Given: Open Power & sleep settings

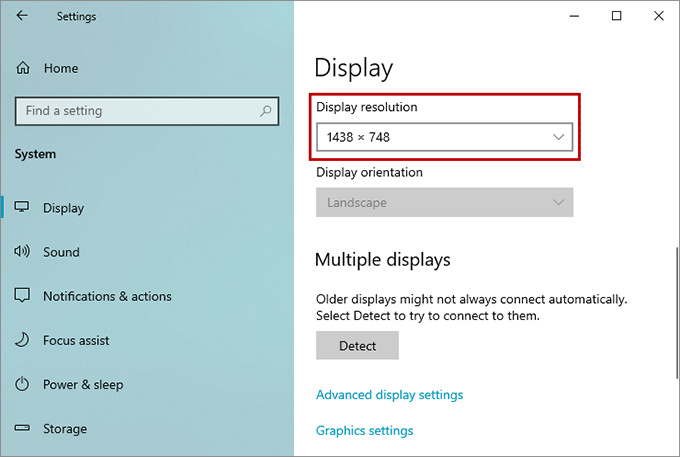Looking at the screenshot, I should pyautogui.click(x=83, y=385).
